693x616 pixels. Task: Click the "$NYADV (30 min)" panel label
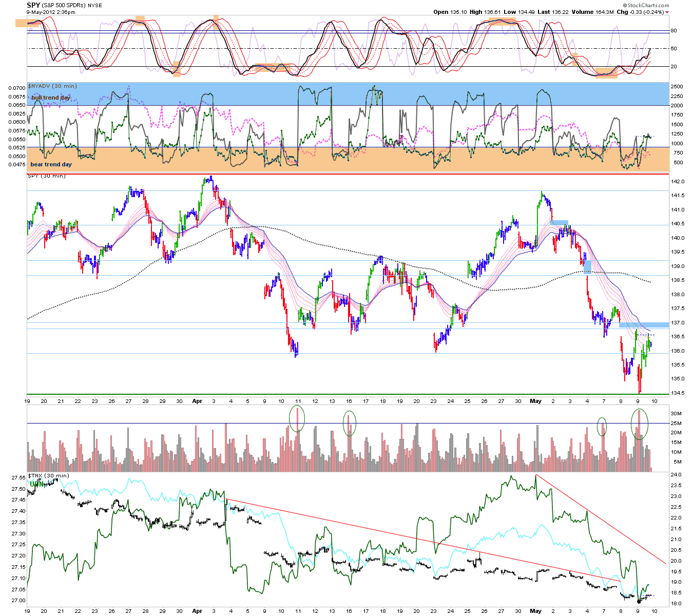52,86
